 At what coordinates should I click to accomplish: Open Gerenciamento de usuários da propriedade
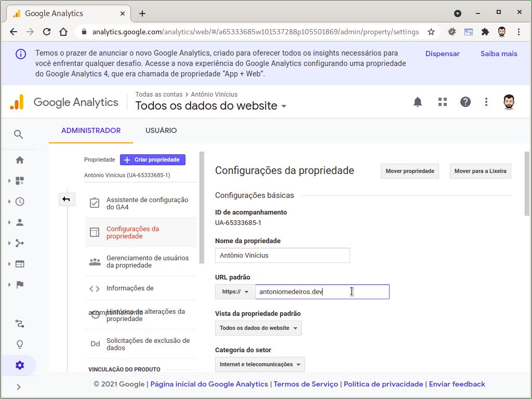[x=140, y=262]
